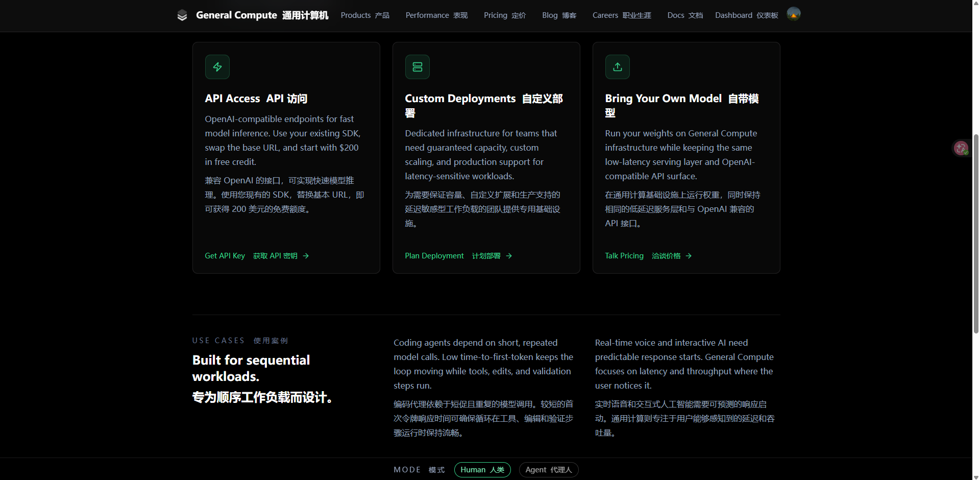Image resolution: width=980 pixels, height=480 pixels.
Task: Click the lightning bolt icon on the API Access card
Action: point(217,67)
